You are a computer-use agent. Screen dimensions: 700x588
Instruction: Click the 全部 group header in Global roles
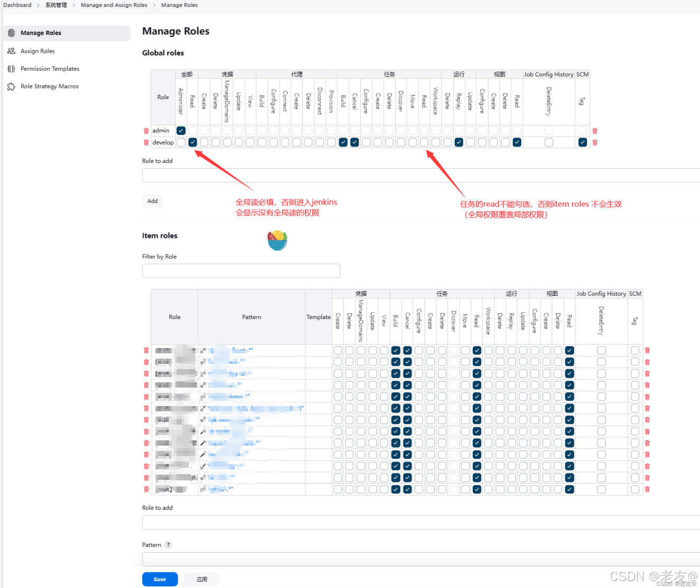coord(187,74)
